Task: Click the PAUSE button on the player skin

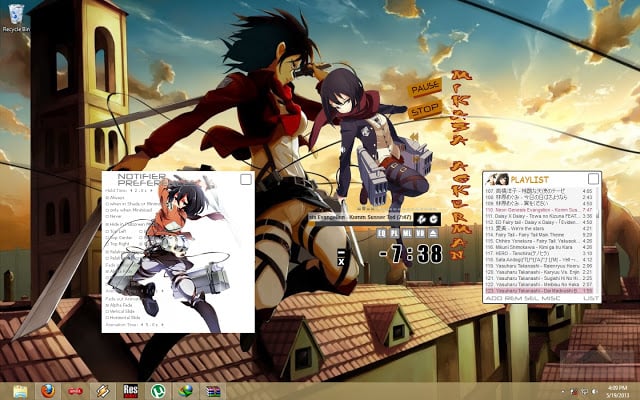Action: coord(425,87)
